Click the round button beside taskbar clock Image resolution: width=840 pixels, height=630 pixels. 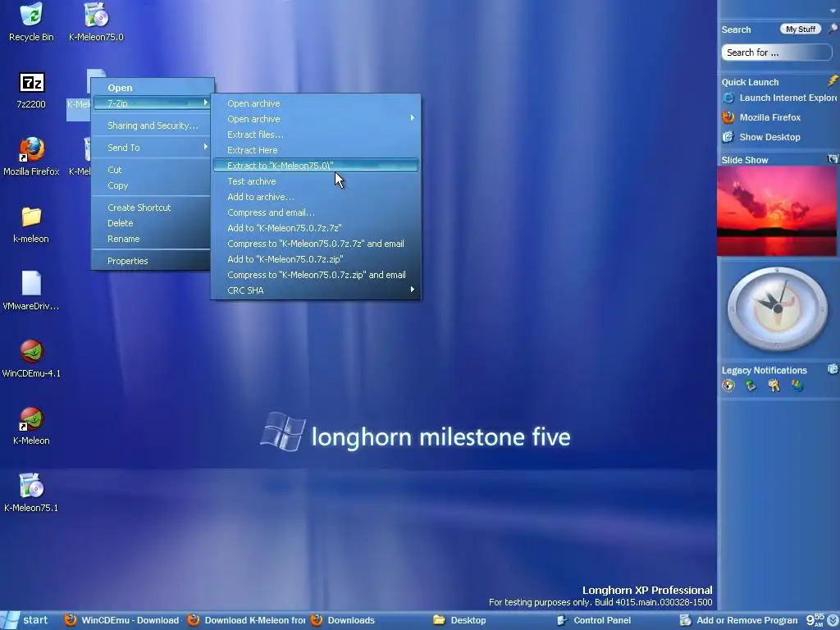coord(833,620)
